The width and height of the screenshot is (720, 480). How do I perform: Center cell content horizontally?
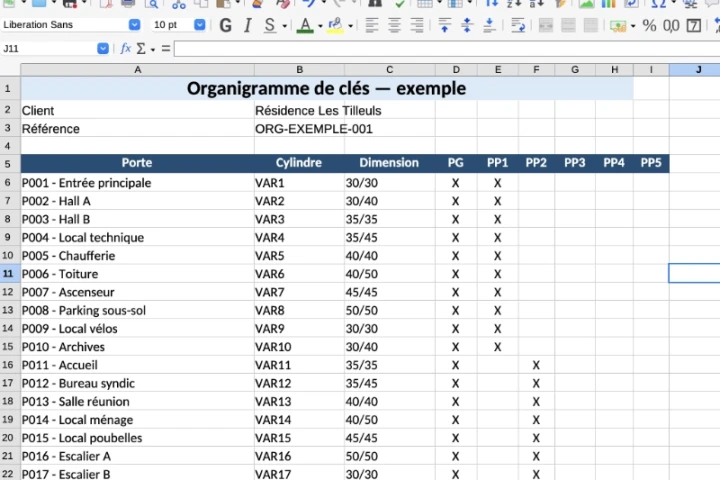[394, 25]
